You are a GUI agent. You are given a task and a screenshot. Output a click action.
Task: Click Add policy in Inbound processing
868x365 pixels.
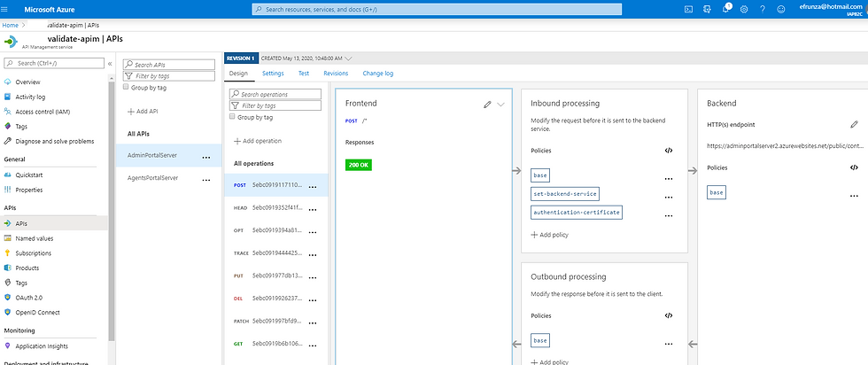549,235
